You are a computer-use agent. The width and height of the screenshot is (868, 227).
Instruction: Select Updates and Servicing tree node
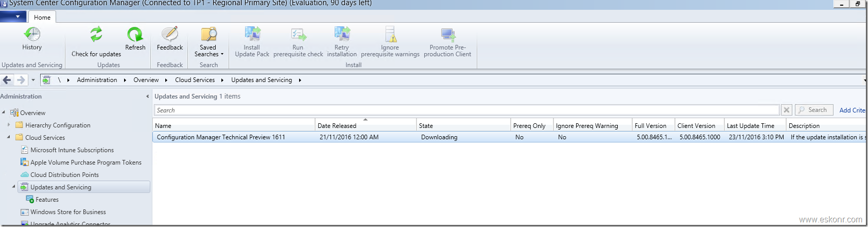84,187
